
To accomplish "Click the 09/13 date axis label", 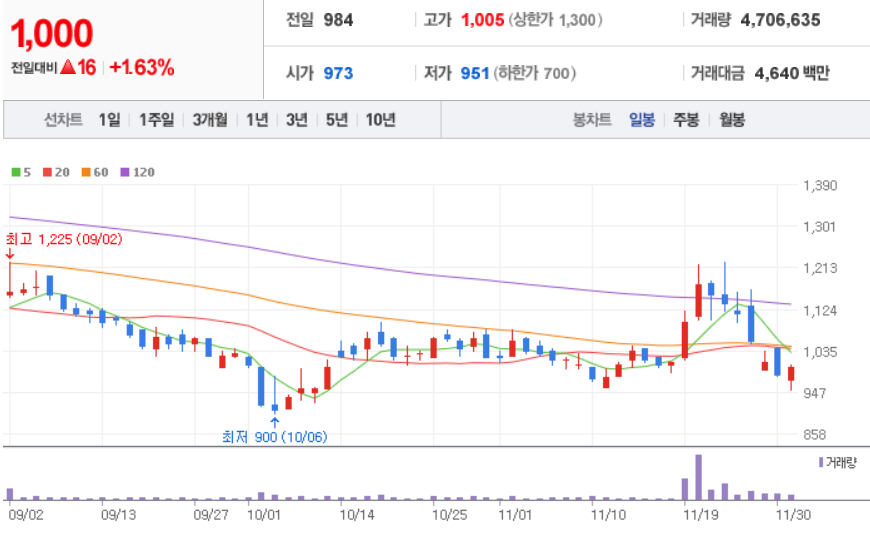I will pos(118,514).
